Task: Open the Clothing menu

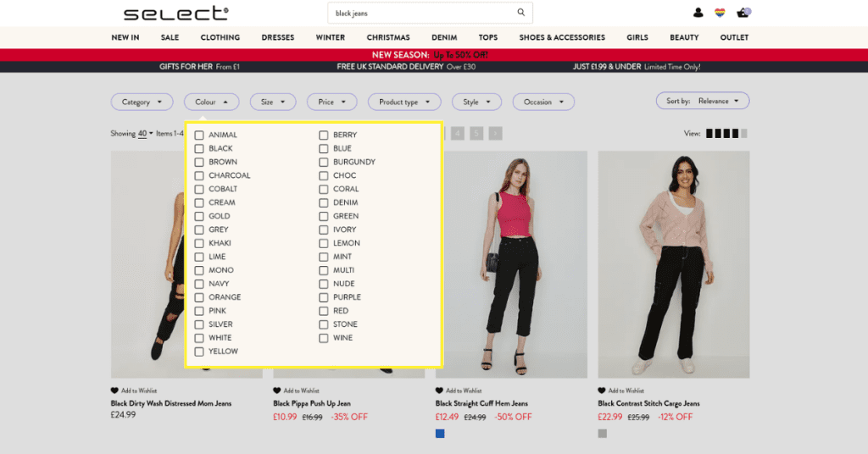Action: pos(220,37)
